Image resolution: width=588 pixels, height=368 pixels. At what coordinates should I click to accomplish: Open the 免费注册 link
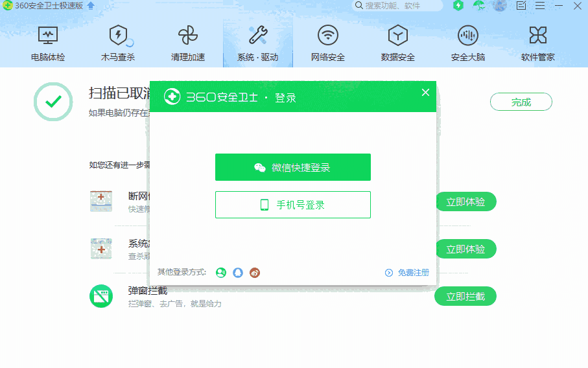pyautogui.click(x=413, y=273)
